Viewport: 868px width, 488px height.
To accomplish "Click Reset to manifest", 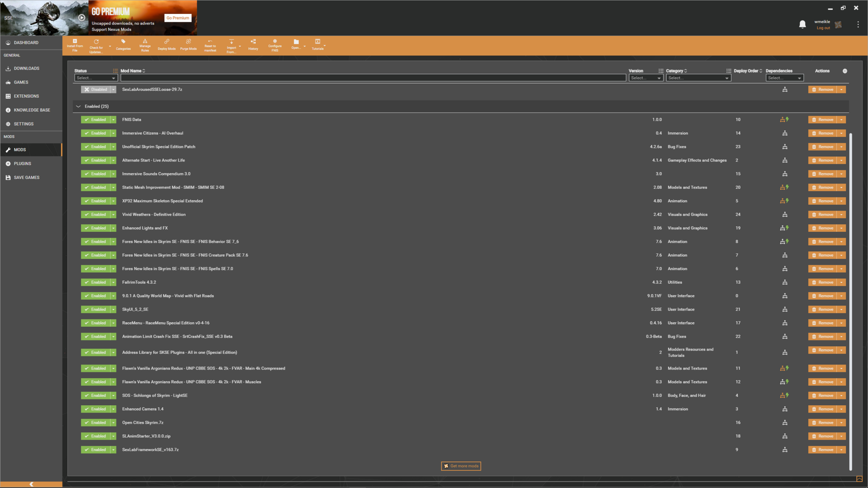I will point(210,45).
